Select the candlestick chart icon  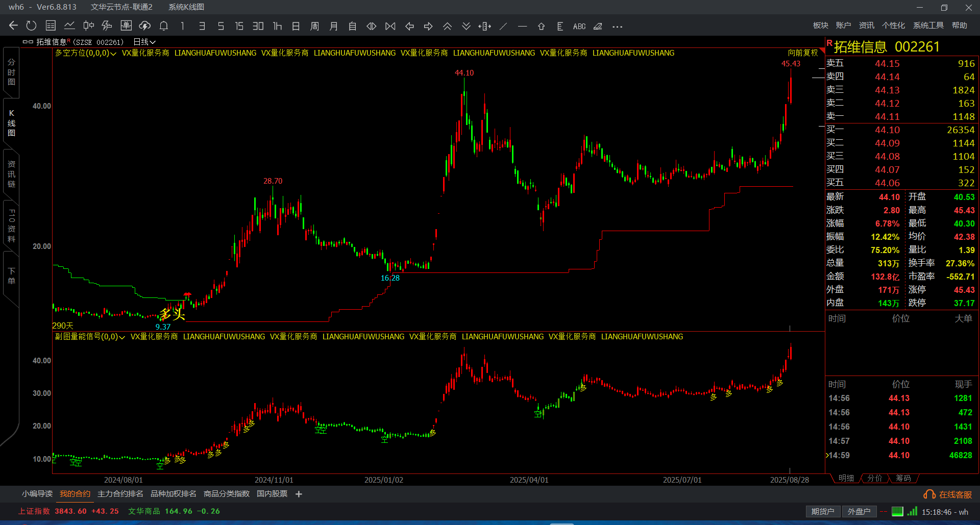(88, 26)
